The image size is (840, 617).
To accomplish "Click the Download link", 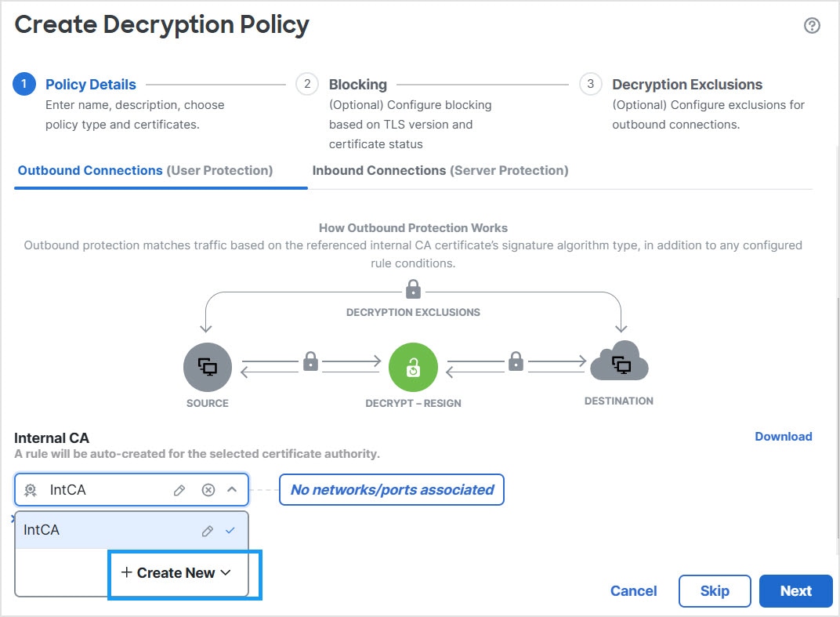I will coord(784,437).
